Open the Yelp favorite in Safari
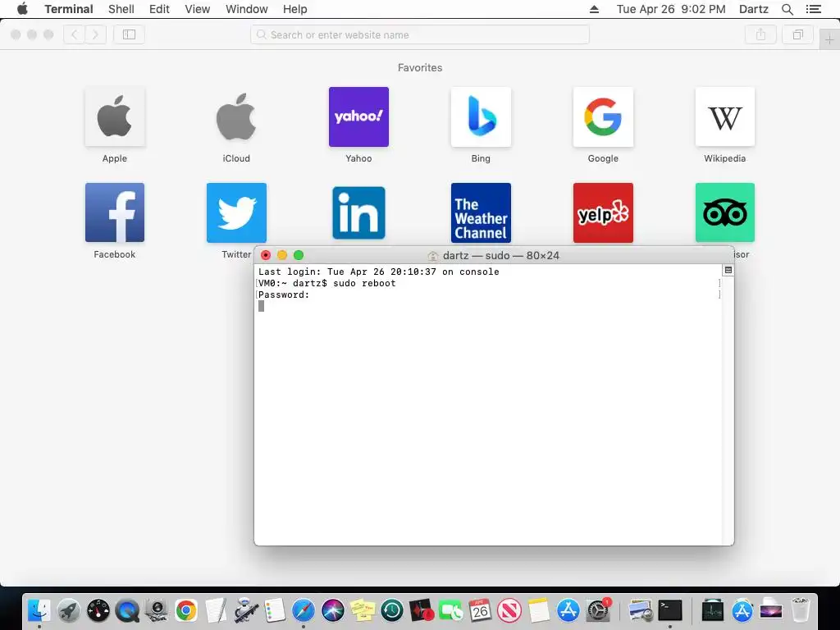 603,212
